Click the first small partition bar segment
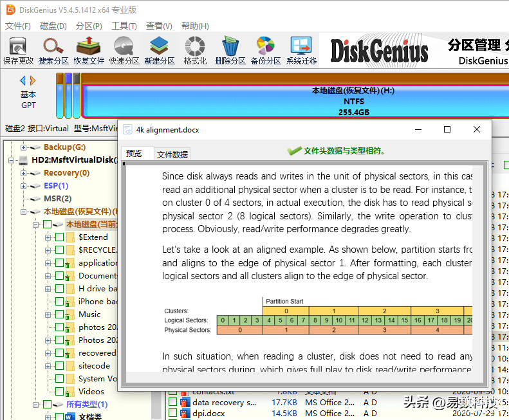This screenshot has width=509, height=420. (x=60, y=96)
